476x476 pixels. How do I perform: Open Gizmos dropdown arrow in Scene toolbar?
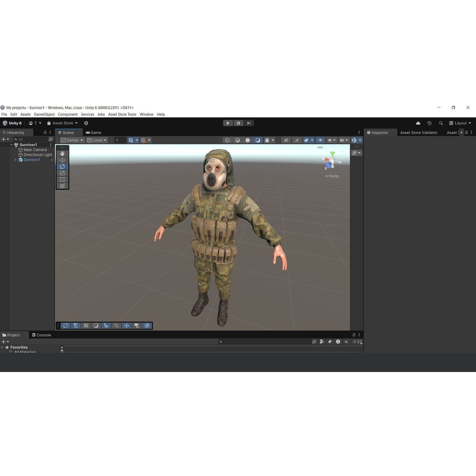[x=360, y=140]
